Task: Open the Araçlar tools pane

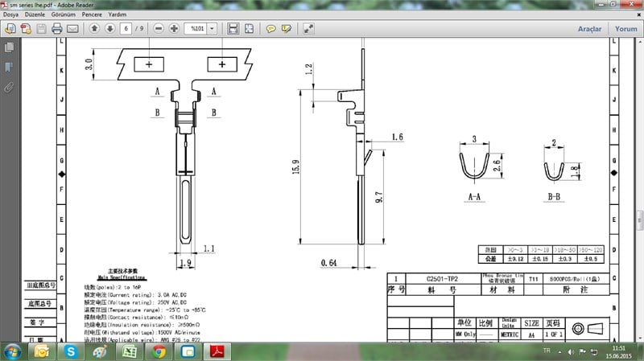Action: click(589, 29)
